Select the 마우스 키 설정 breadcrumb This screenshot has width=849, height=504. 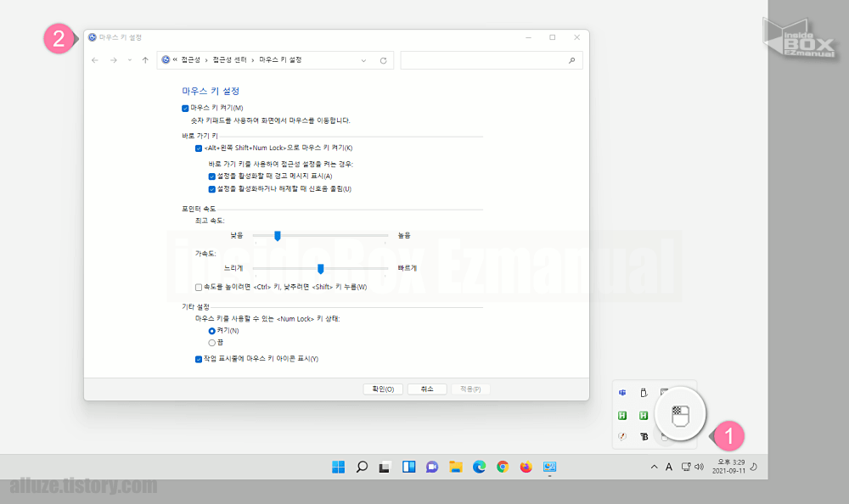pos(280,60)
